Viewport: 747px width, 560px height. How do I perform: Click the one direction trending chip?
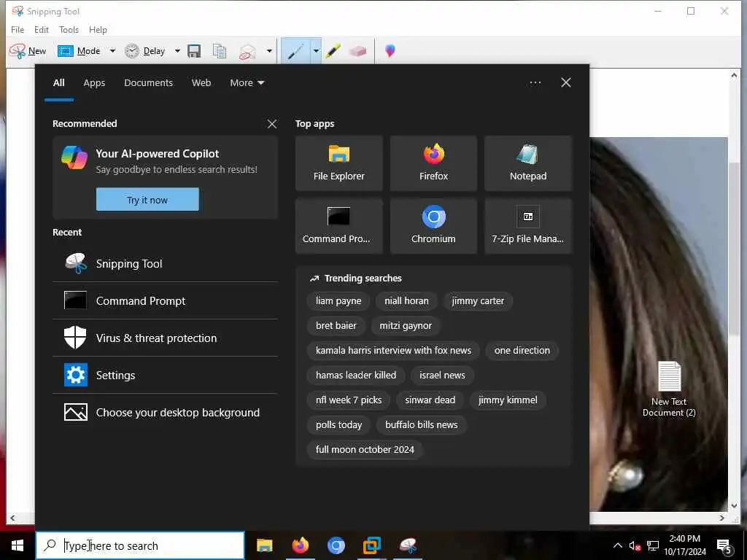click(522, 351)
